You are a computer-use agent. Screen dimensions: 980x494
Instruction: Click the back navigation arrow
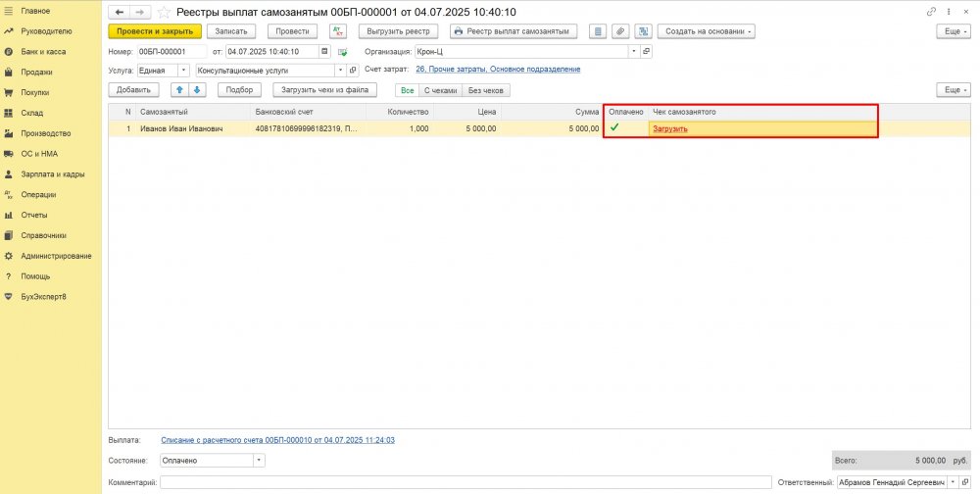(x=120, y=12)
